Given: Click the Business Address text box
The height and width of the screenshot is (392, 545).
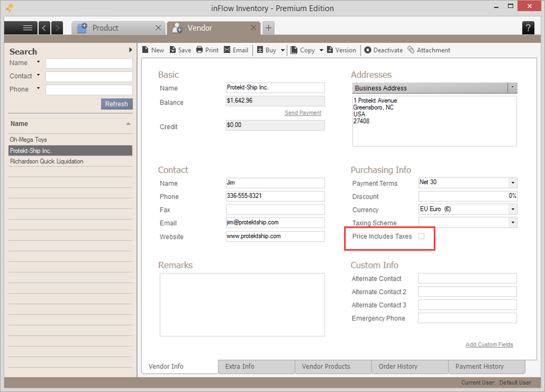Looking at the screenshot, I should click(x=434, y=121).
